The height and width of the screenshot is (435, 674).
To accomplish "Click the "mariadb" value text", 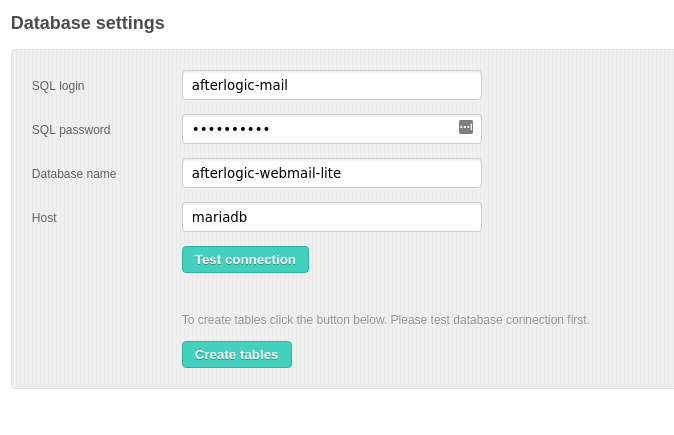I will click(219, 217).
